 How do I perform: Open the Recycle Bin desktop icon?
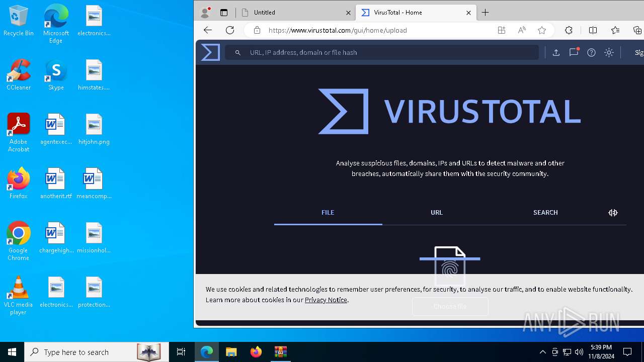tap(19, 21)
